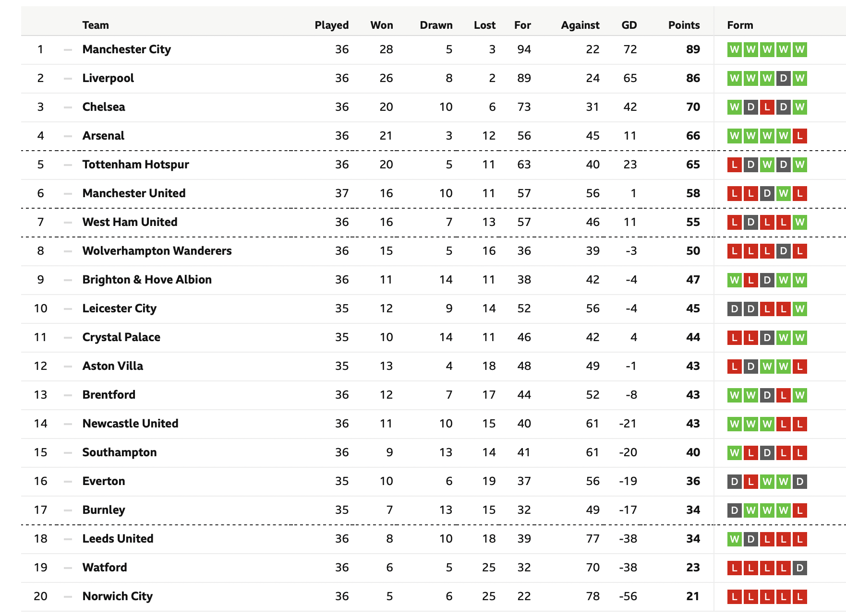This screenshot has width=846, height=616.
Task: Click the red L badge in Chelsea's form
Action: (767, 107)
